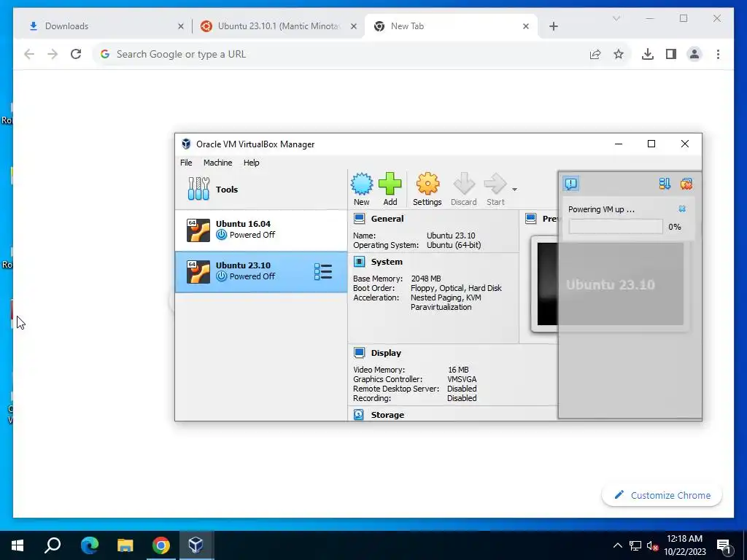Launch Microsoft Edge from the taskbar
This screenshot has height=560, width=747.
(89, 545)
